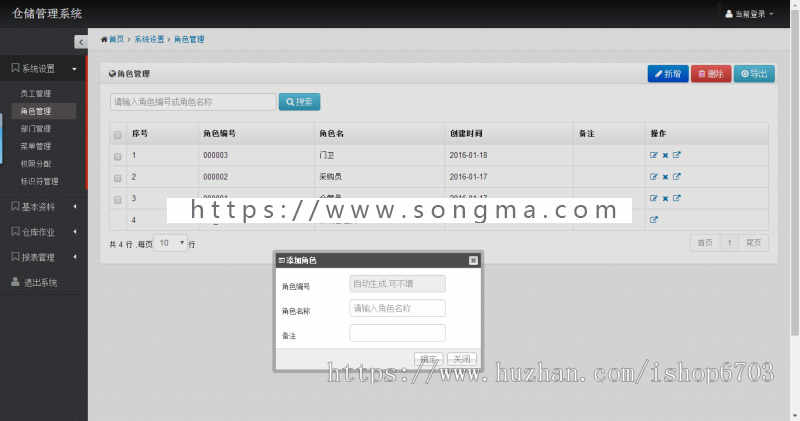The height and width of the screenshot is (421, 800).
Task: Click the 搜索 search button
Action: click(299, 102)
